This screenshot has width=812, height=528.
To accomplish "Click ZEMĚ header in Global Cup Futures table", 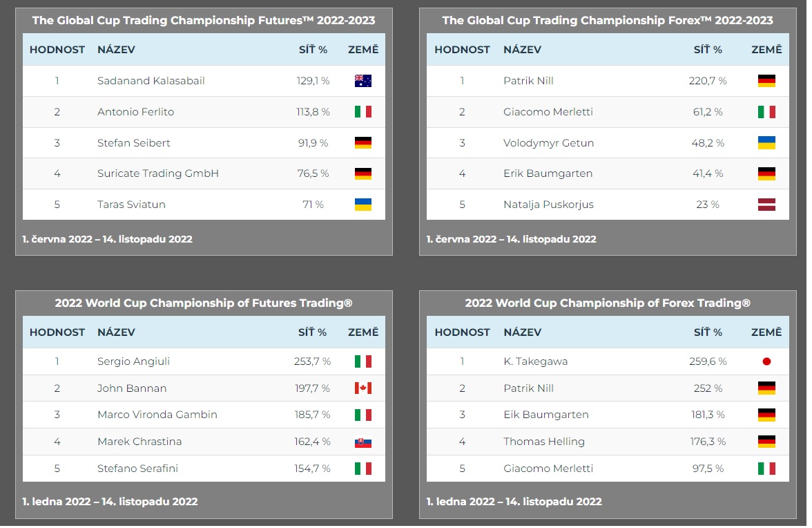I will point(363,49).
